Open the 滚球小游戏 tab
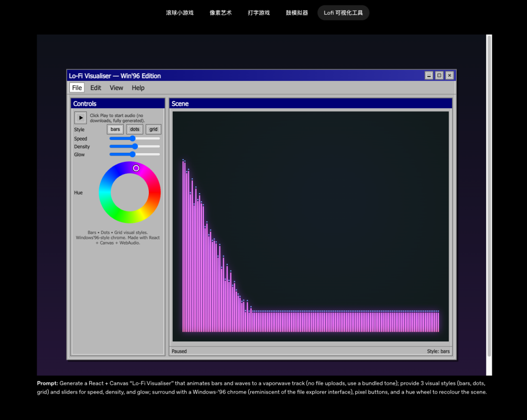The height and width of the screenshot is (420, 527). coord(180,13)
